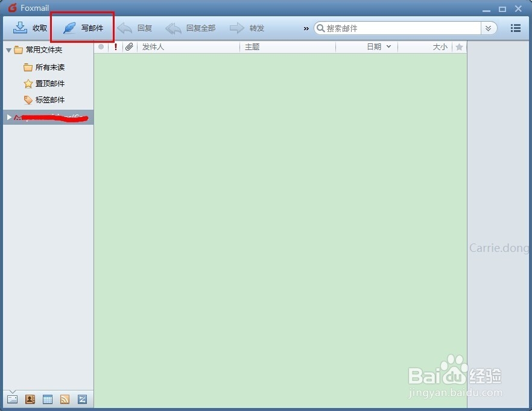
Task: Open the RSS subscriptions icon
Action: pyautogui.click(x=65, y=399)
